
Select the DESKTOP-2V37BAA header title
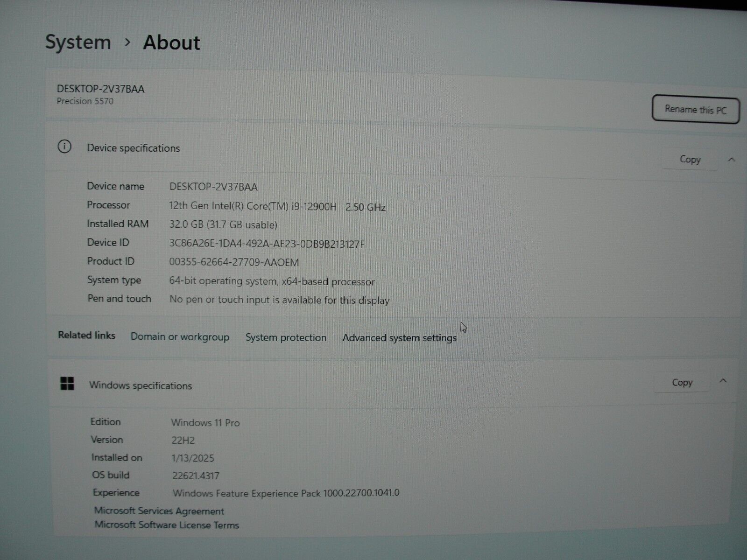(x=101, y=89)
